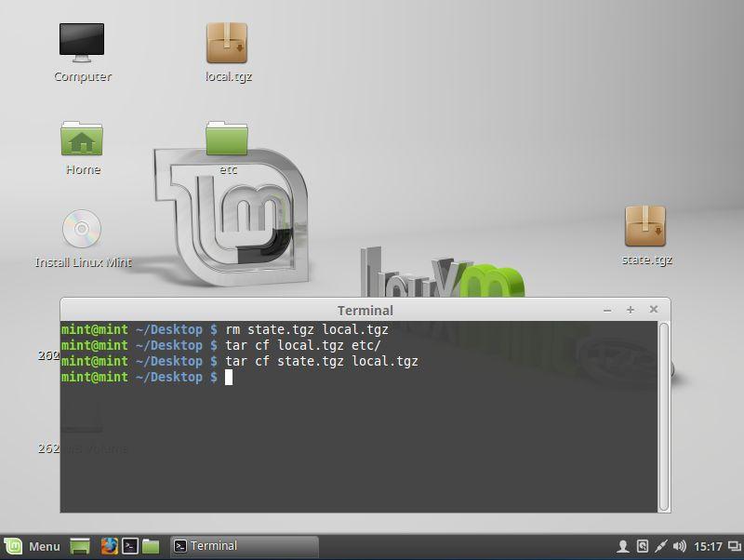Open the Mint Menu button
The width and height of the screenshot is (744, 560).
click(x=33, y=546)
